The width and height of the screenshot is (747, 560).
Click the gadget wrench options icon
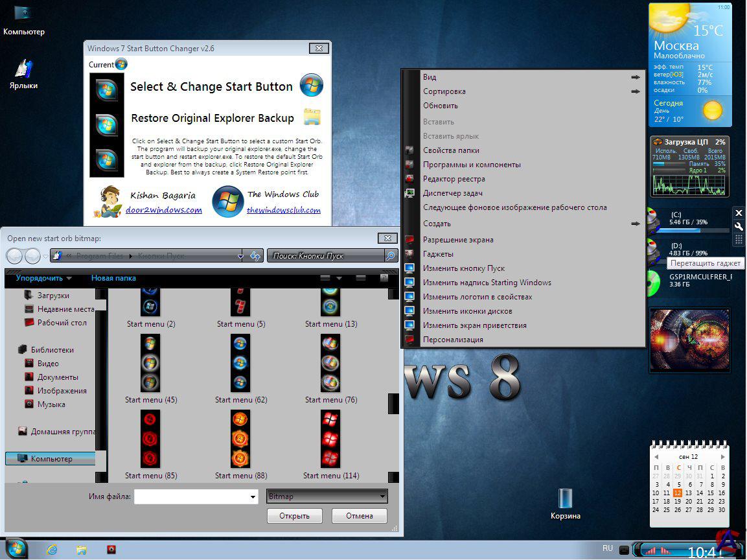tap(739, 226)
